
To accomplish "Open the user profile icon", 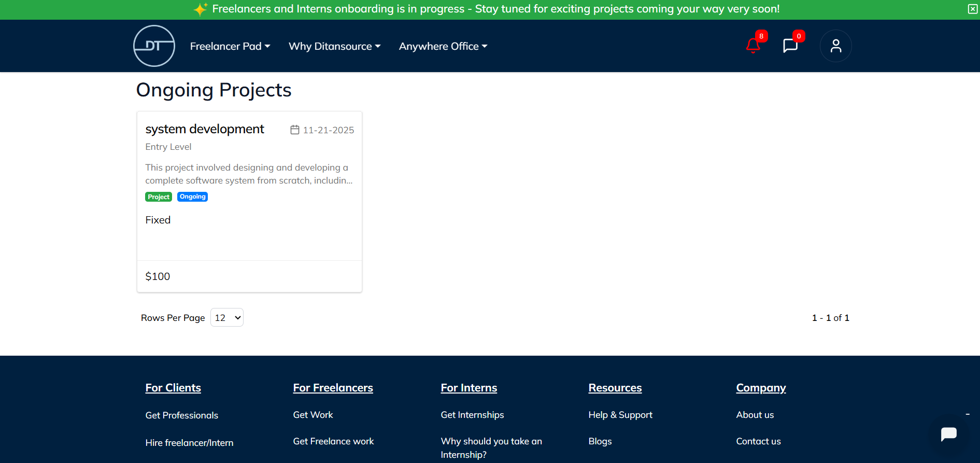I will [835, 46].
